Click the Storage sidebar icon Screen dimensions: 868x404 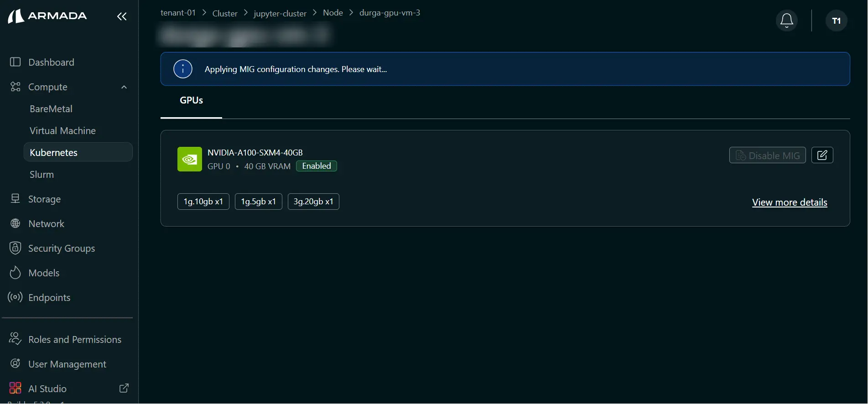(x=16, y=198)
